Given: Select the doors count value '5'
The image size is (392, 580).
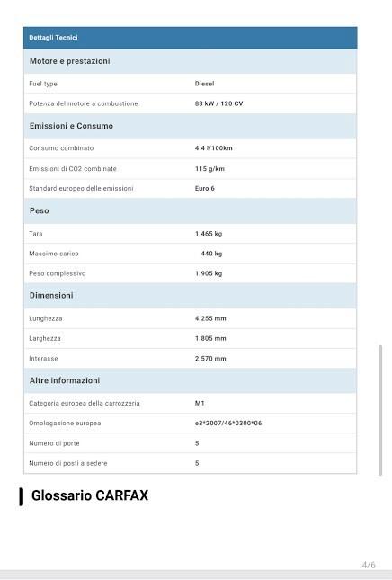Looking at the screenshot, I should click(x=197, y=443).
